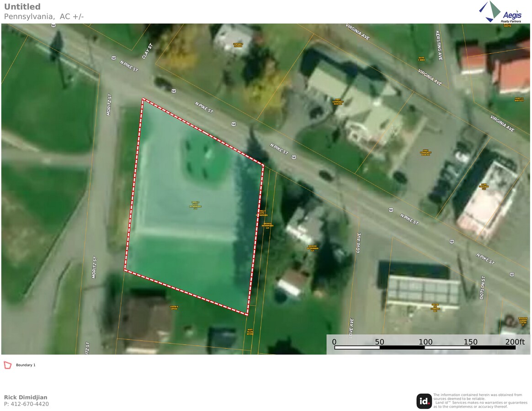Click the Pennsylvania AC +/- subtitle

(x=44, y=17)
